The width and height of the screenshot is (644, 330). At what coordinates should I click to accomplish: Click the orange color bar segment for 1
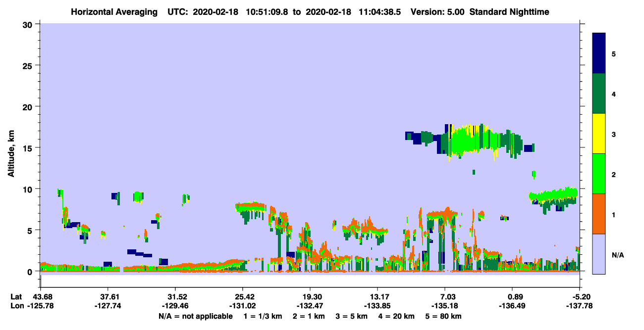point(599,214)
